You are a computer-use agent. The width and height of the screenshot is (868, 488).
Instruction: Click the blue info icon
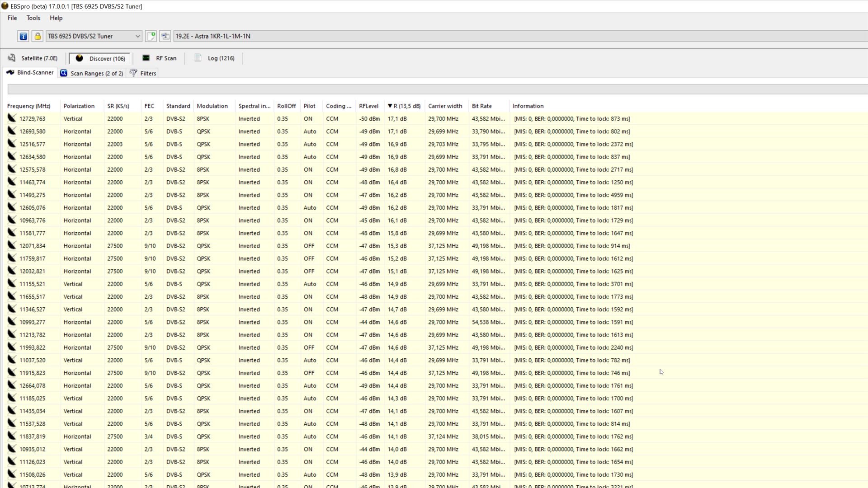[23, 36]
